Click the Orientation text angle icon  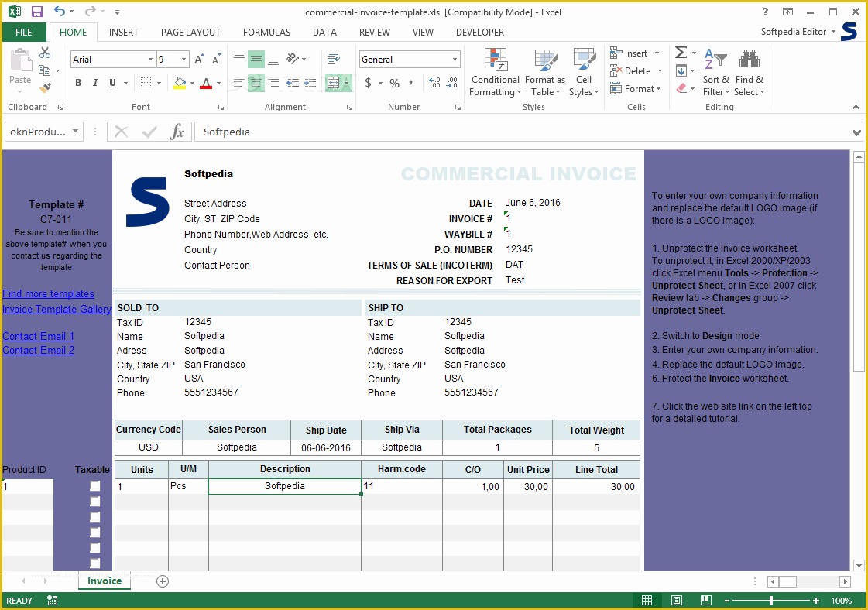(x=292, y=59)
